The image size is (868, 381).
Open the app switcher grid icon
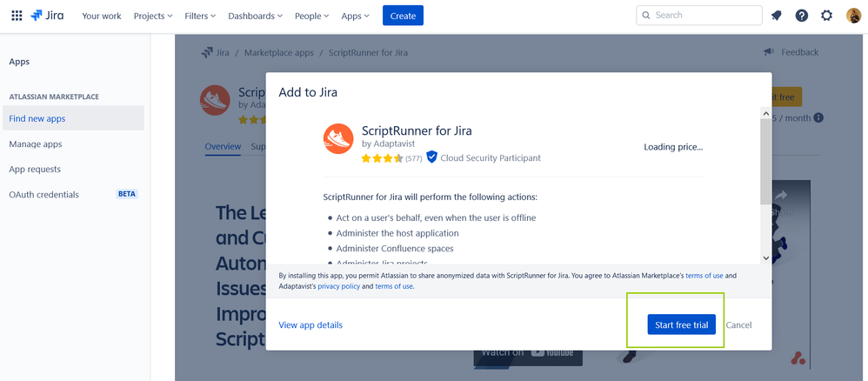(17, 16)
